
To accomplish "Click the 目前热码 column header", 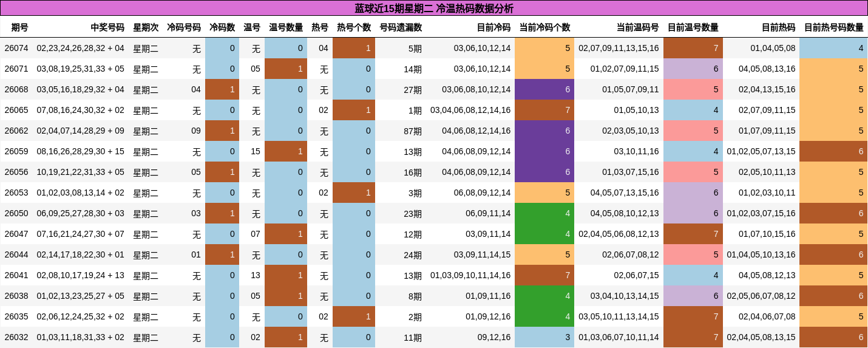I will tap(778, 27).
